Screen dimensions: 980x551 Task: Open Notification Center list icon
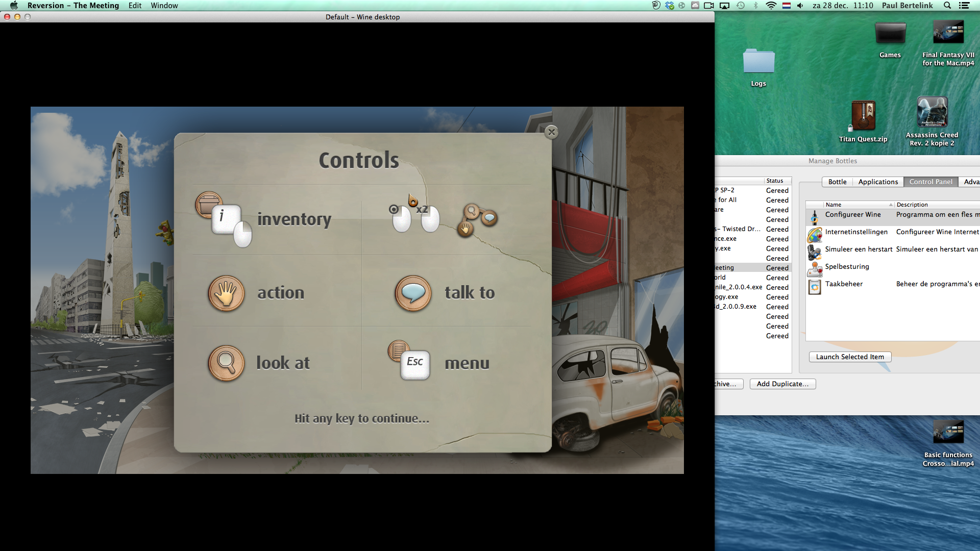coord(964,6)
